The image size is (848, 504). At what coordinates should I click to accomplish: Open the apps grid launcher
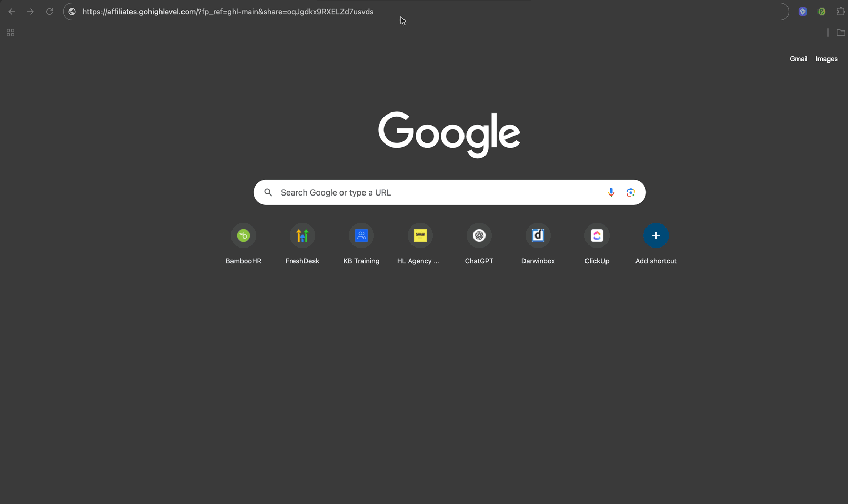[x=10, y=33]
